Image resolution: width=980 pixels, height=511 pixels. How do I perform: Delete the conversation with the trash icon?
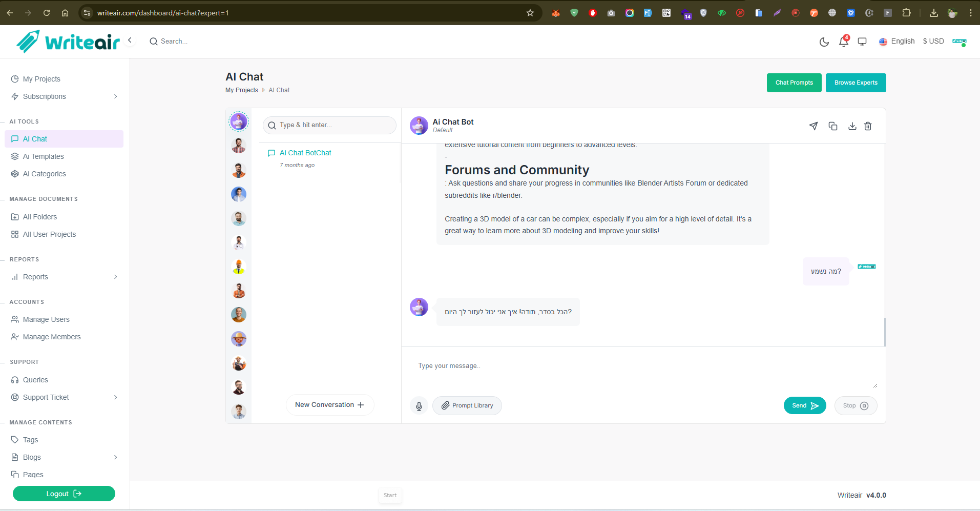[x=868, y=126]
